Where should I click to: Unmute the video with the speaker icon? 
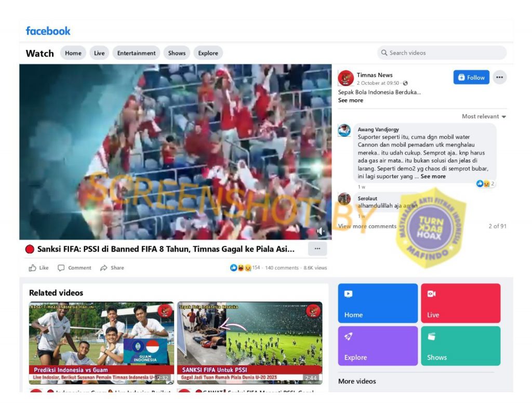320,231
